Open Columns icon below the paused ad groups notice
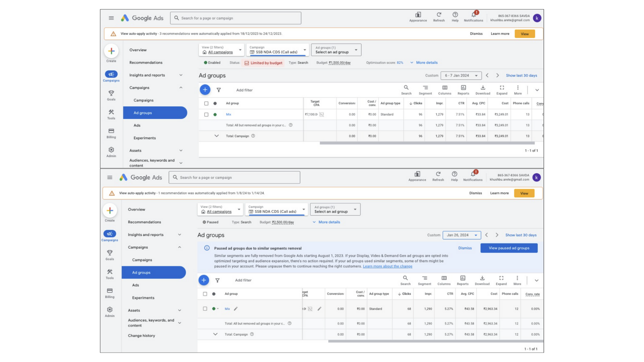644x362 pixels. [444, 278]
